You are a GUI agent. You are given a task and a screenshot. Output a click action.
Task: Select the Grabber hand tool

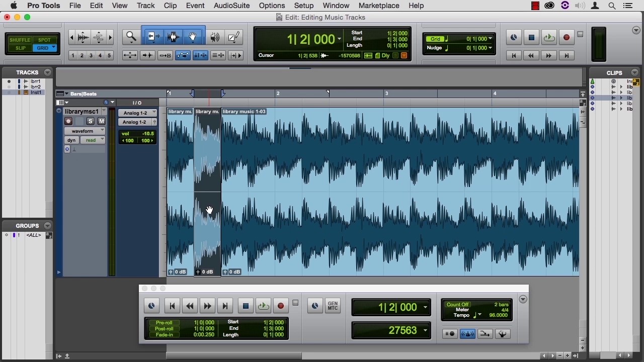tap(192, 37)
